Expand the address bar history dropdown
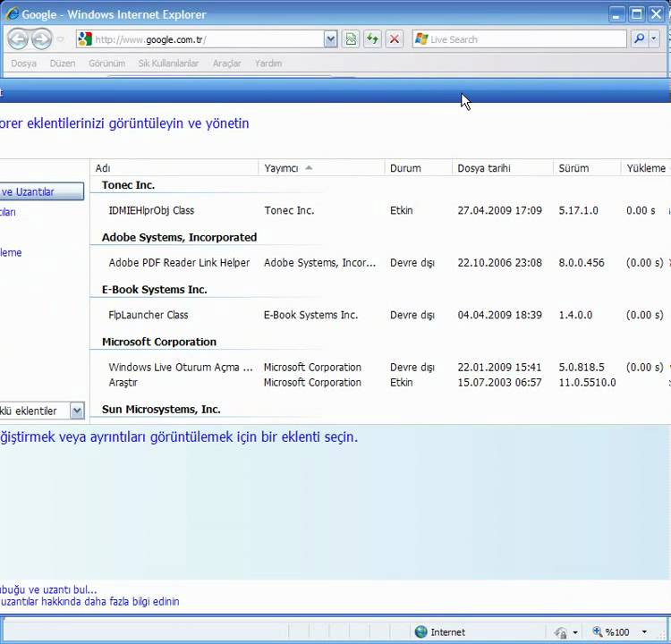 click(x=330, y=39)
